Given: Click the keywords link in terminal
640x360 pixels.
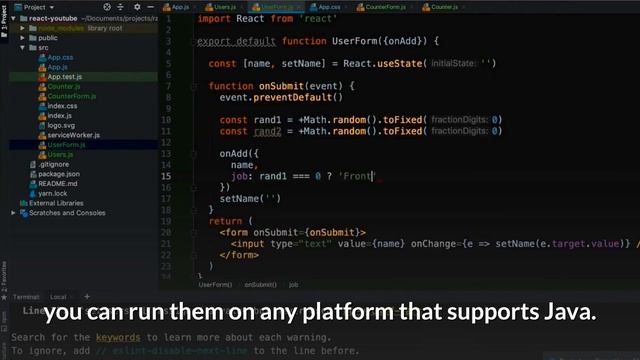Looking at the screenshot, I should point(118,338).
